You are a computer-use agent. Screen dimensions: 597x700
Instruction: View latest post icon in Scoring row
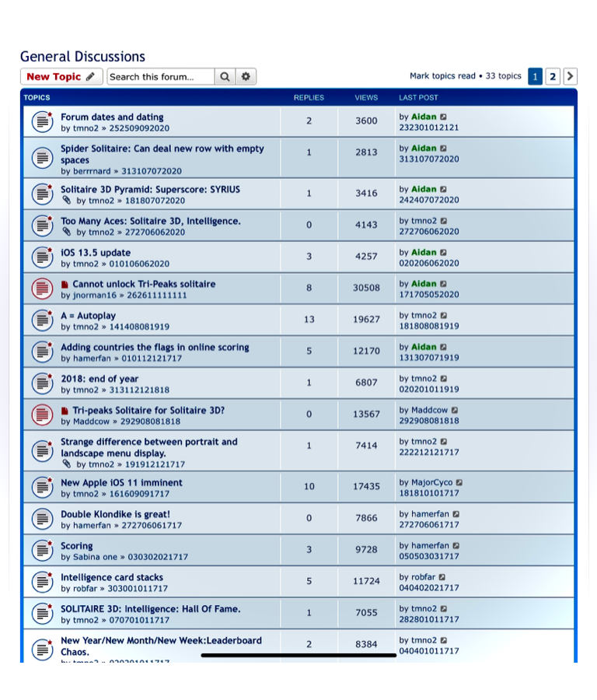pos(456,545)
